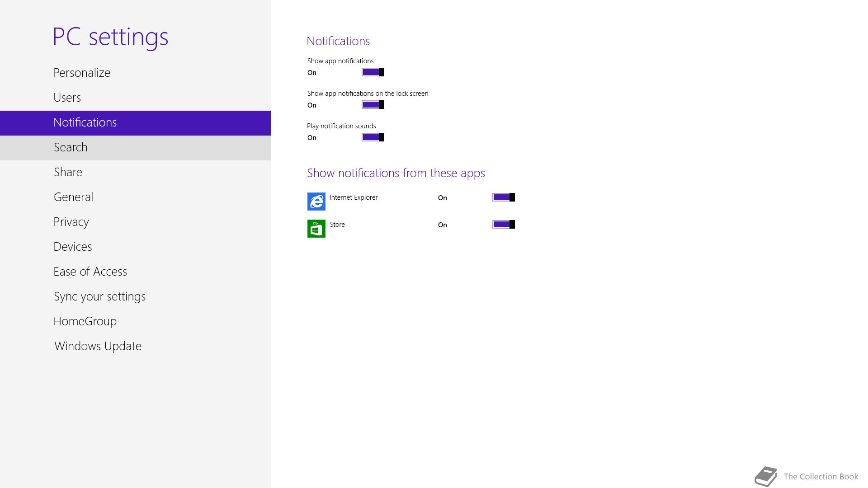
Task: Open Sync your settings page
Action: pyautogui.click(x=135, y=297)
